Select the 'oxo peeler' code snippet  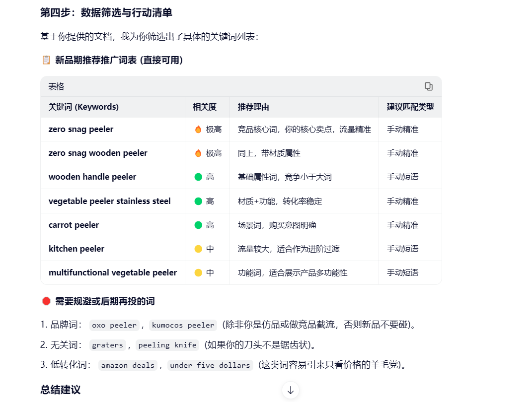click(114, 326)
